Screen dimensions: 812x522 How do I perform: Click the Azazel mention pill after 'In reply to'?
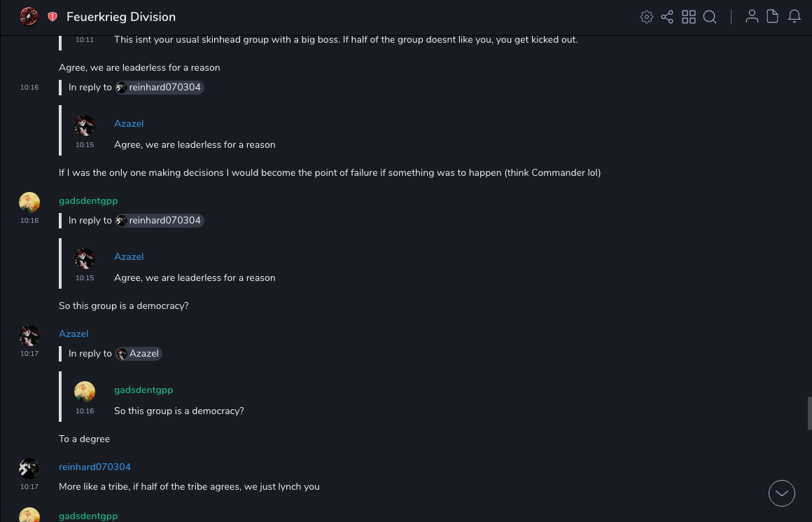(x=139, y=354)
